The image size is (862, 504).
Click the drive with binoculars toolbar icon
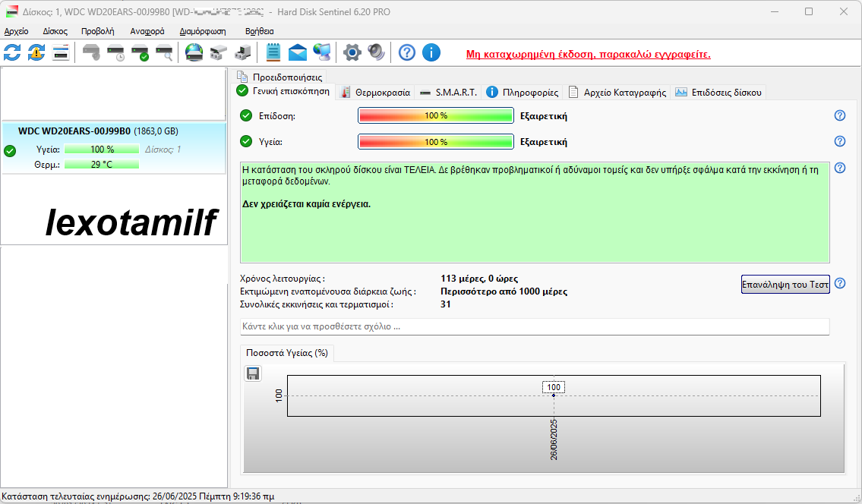tap(218, 53)
